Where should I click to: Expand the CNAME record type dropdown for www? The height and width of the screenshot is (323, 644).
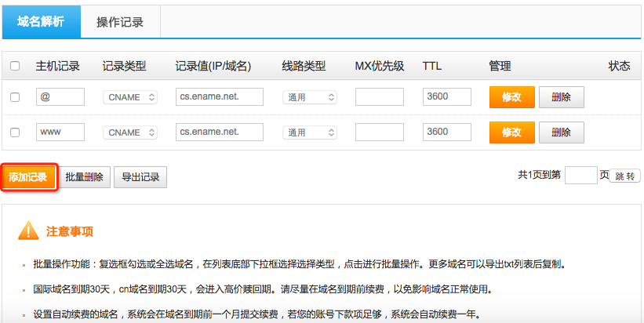click(130, 132)
